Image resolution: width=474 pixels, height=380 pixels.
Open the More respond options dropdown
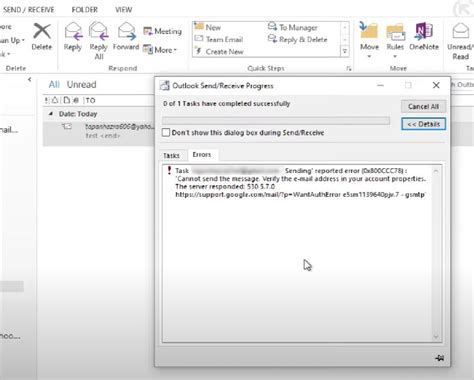click(160, 50)
